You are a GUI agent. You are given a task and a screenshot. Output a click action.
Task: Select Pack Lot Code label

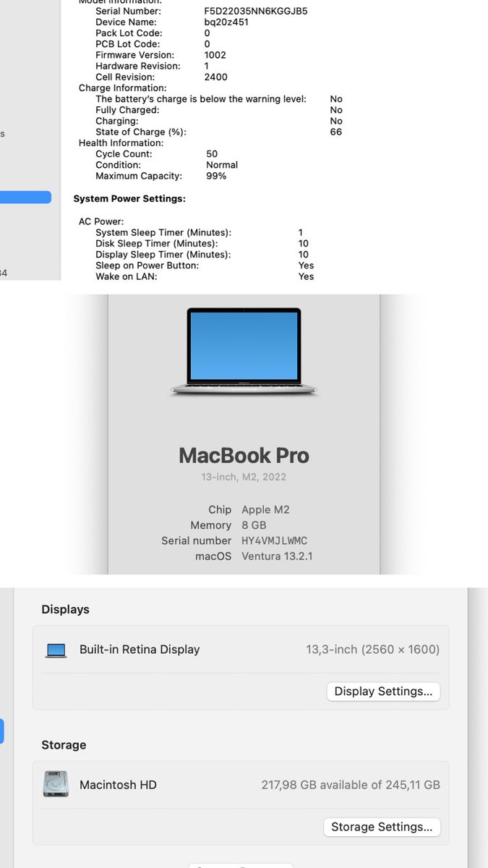pyautogui.click(x=129, y=33)
